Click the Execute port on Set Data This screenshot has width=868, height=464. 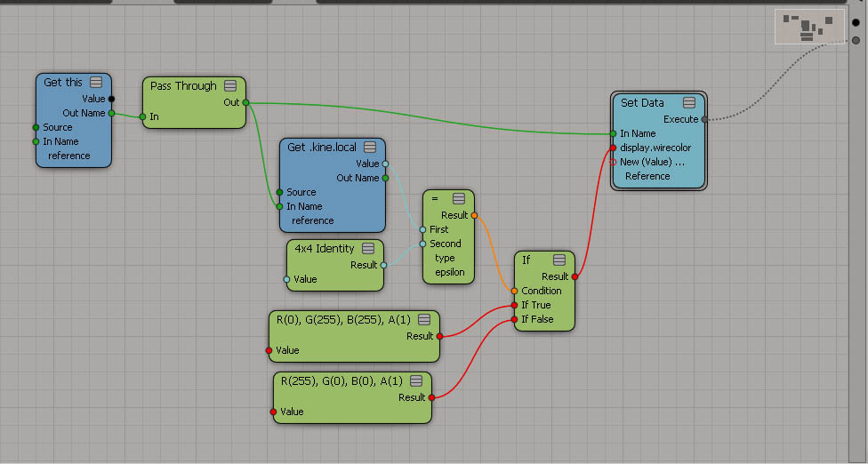[x=704, y=119]
